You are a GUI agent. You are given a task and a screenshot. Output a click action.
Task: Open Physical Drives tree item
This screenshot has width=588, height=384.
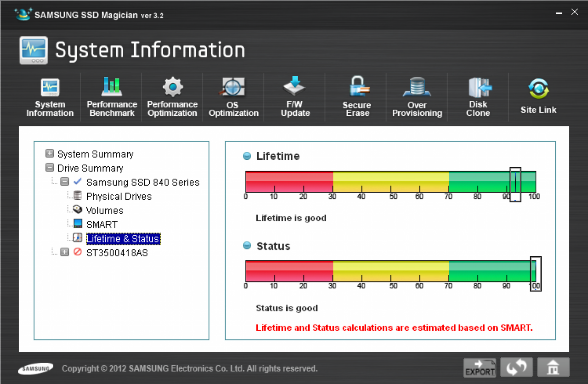pyautogui.click(x=119, y=197)
